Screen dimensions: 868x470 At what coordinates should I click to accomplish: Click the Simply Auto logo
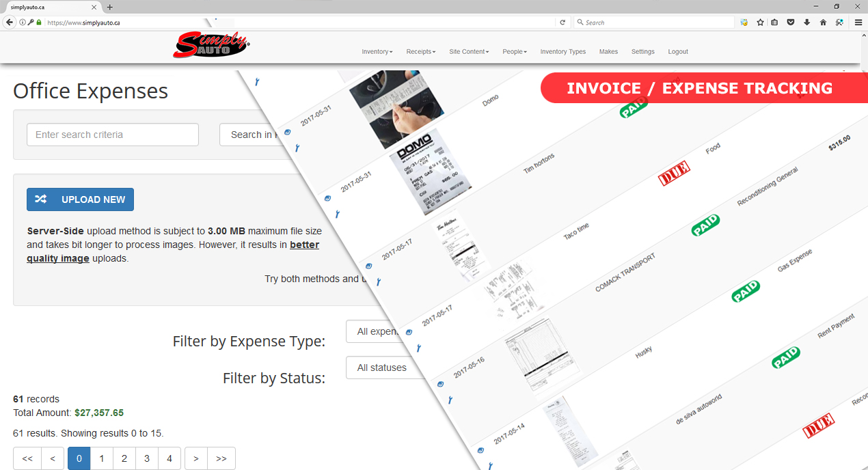point(211,46)
